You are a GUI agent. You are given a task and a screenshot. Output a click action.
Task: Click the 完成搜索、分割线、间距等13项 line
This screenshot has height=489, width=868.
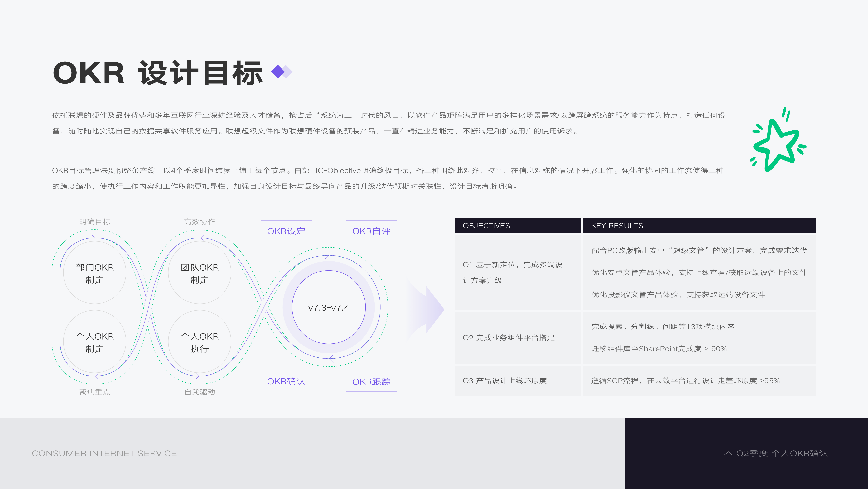(663, 326)
